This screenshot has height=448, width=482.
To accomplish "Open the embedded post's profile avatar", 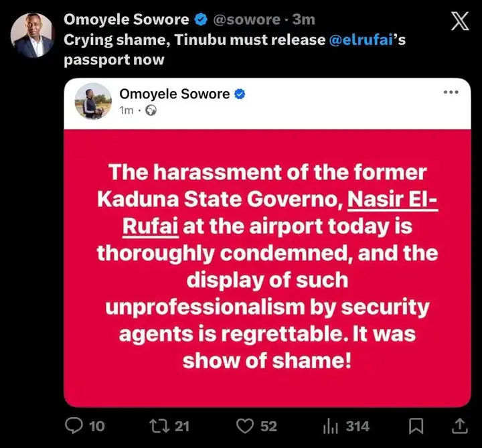I will point(93,101).
